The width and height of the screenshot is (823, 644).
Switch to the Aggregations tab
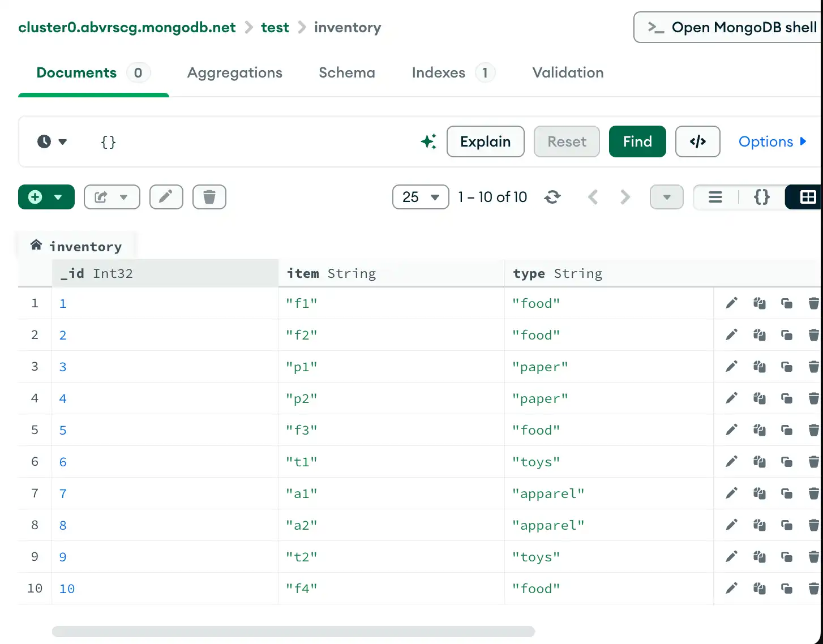[234, 72]
